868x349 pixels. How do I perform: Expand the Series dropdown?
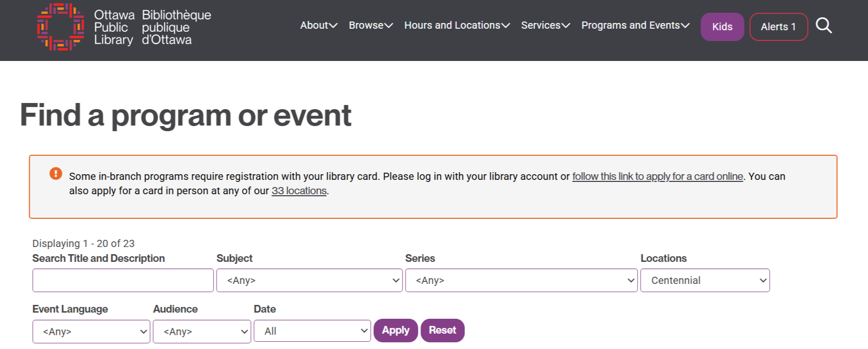tap(521, 280)
